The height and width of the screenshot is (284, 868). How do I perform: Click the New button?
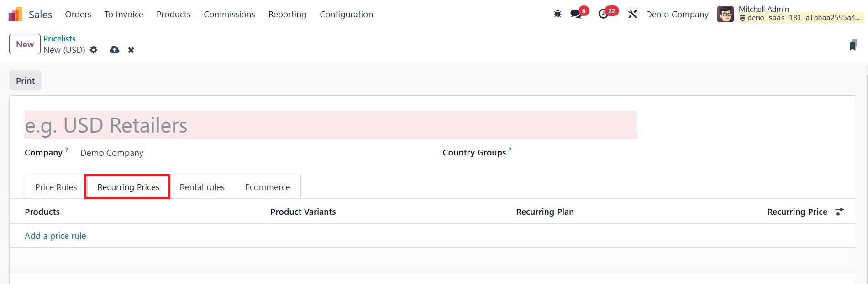tap(25, 44)
